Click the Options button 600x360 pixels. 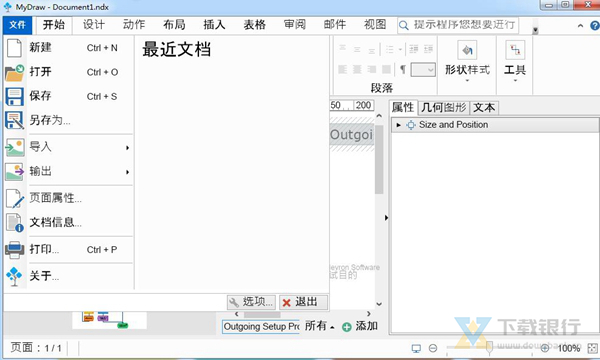[251, 302]
